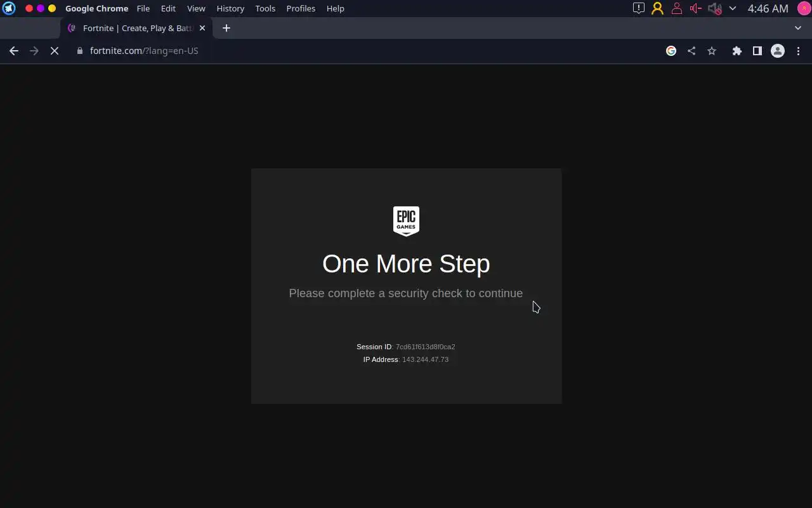Open the Extensions puzzle icon
The image size is (812, 508).
click(x=737, y=51)
